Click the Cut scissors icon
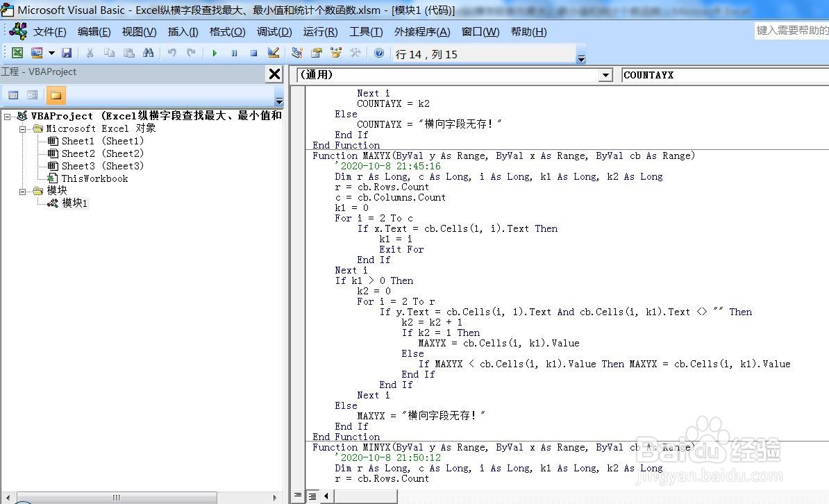829x504 pixels. [x=90, y=53]
